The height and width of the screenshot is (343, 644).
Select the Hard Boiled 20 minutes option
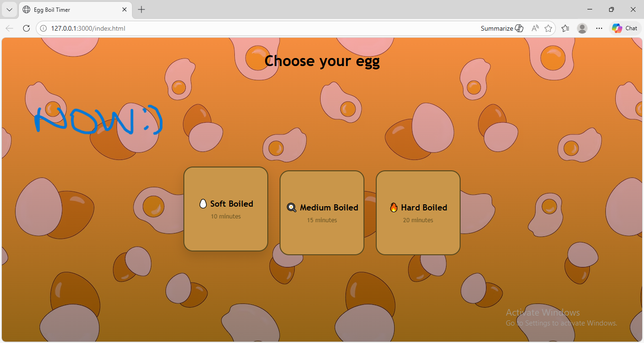click(x=418, y=212)
